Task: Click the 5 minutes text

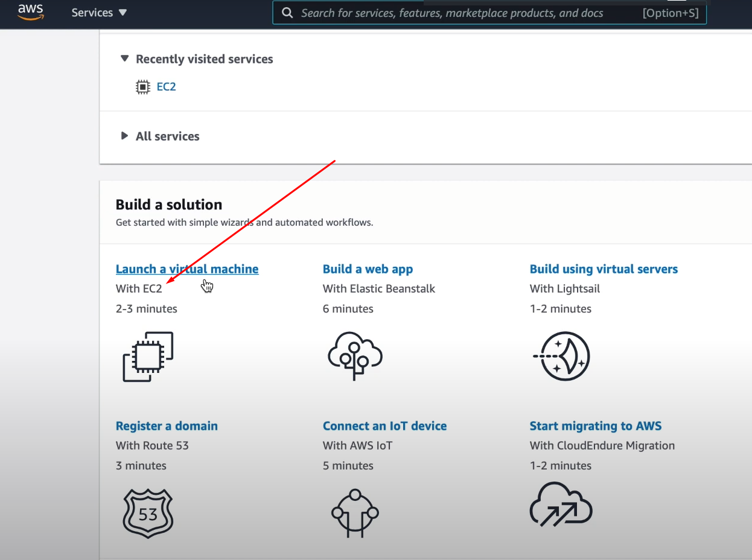Action: pos(348,465)
